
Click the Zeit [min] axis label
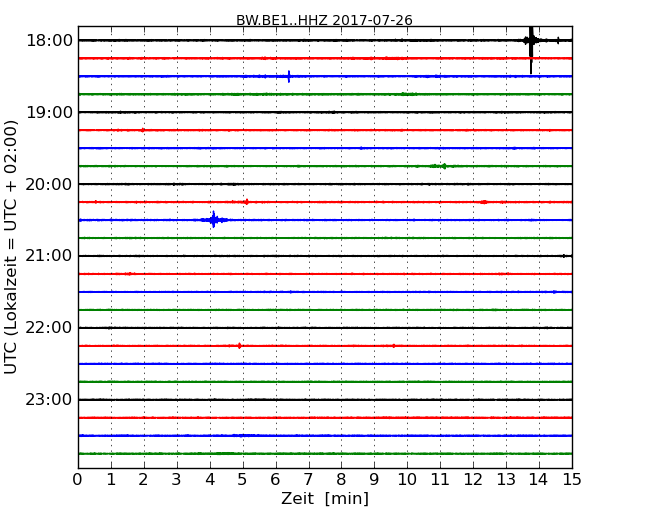[325, 498]
